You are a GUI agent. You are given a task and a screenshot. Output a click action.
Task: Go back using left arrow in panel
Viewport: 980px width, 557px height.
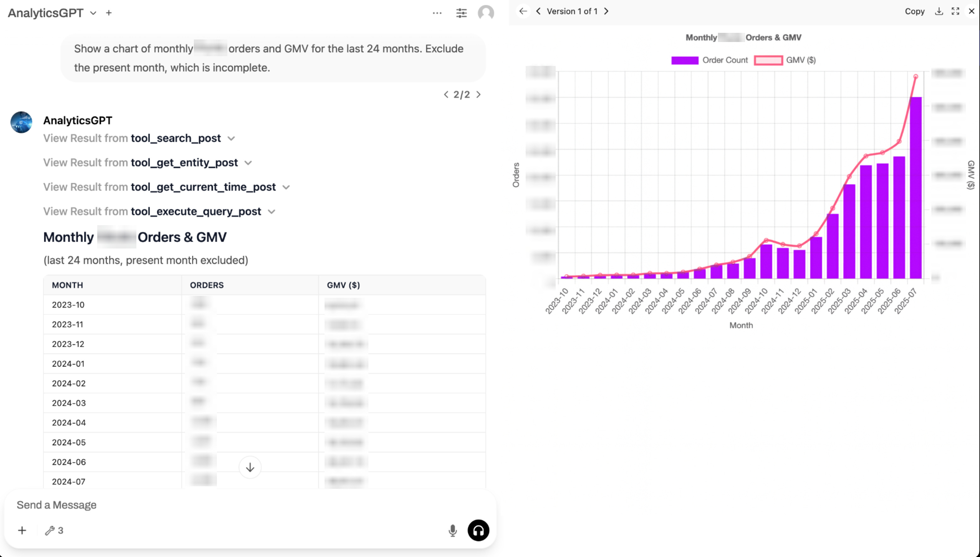point(523,11)
